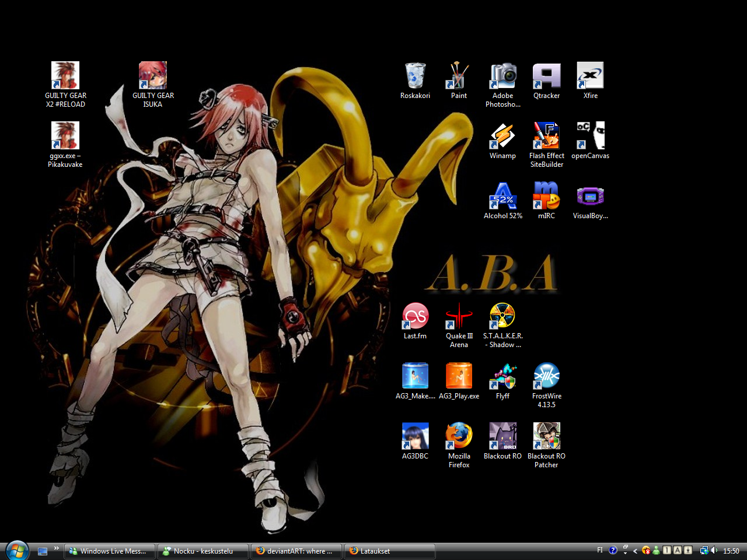Screen dimensions: 747x560
Task: Launch mIRC desktop icon
Action: point(547,201)
